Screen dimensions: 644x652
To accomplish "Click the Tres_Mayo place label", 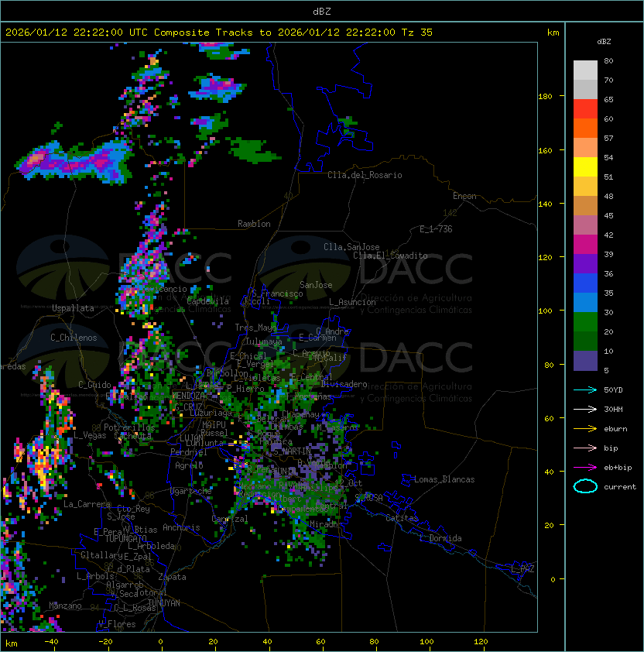I will click(x=255, y=328).
